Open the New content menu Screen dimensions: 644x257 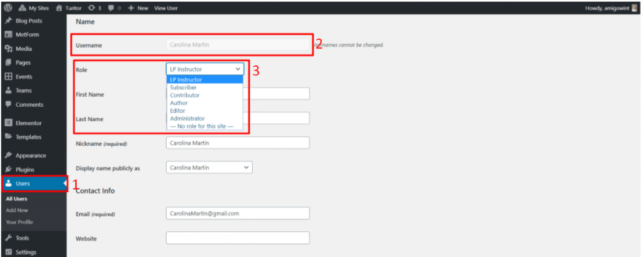[138, 8]
